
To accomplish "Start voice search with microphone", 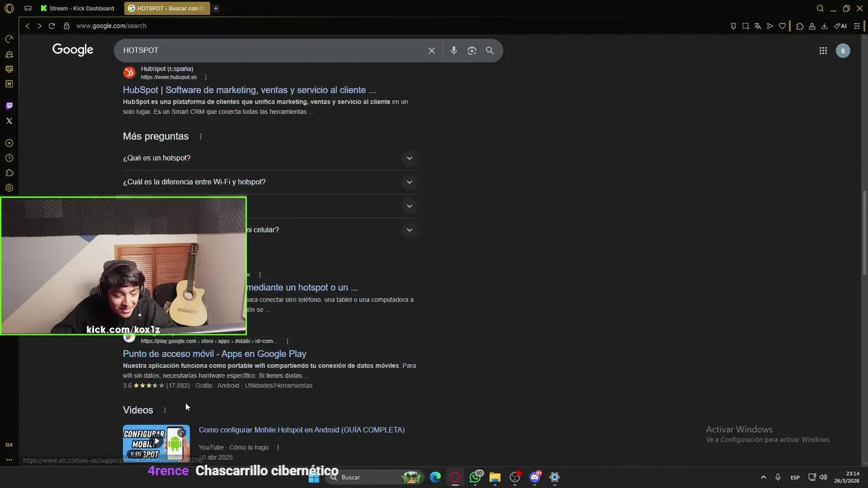I will click(454, 50).
